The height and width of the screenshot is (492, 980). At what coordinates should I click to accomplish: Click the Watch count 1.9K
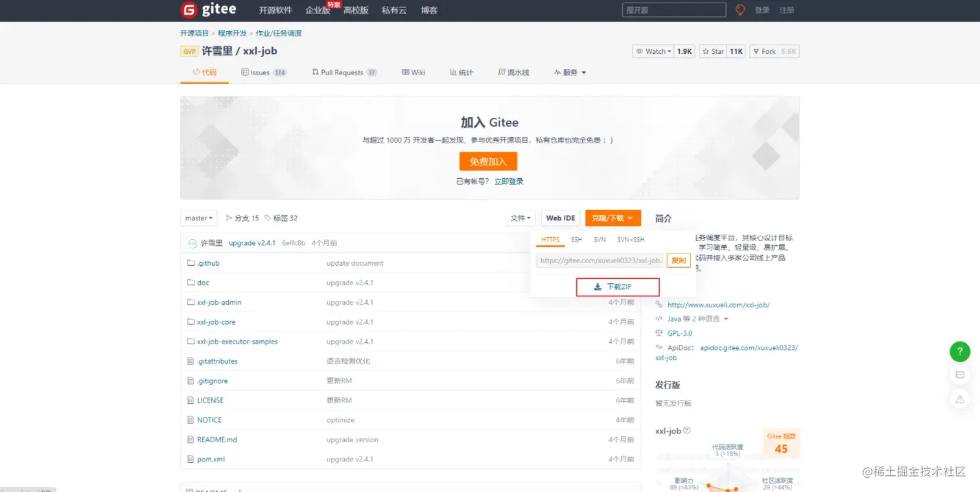684,51
